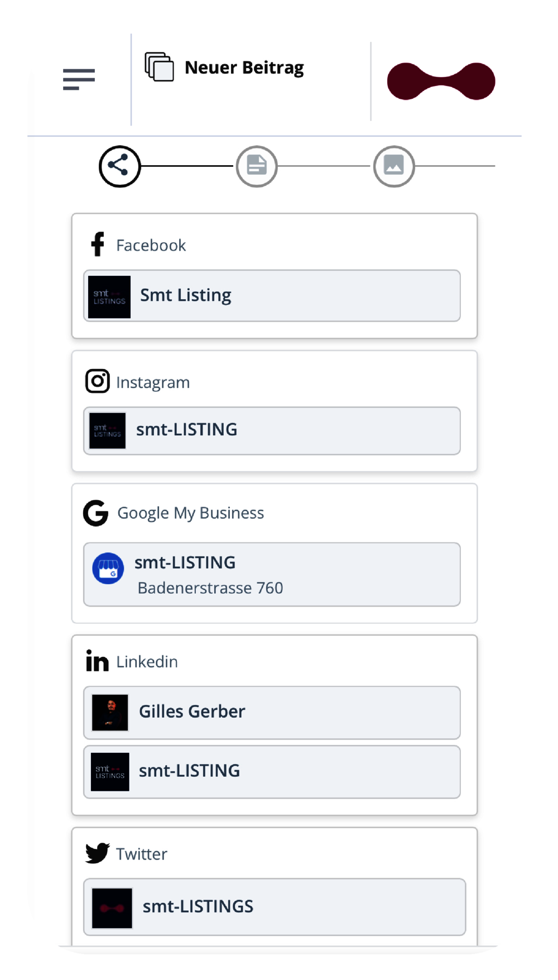This screenshot has height=980, width=558.
Task: Click the Twitter bird icon
Action: (x=97, y=853)
